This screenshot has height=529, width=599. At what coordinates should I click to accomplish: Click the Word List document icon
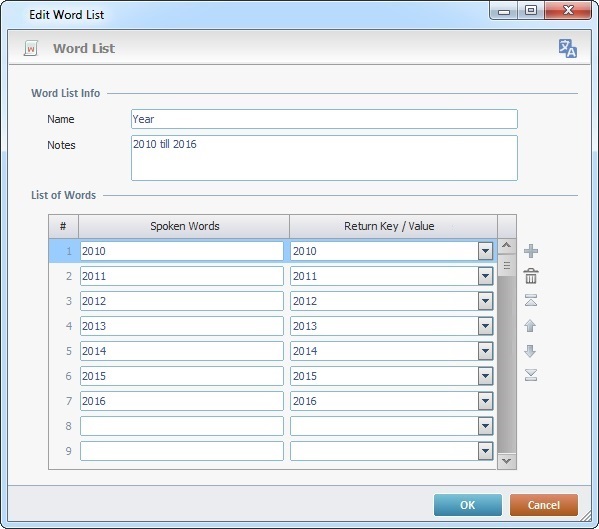coord(31,48)
